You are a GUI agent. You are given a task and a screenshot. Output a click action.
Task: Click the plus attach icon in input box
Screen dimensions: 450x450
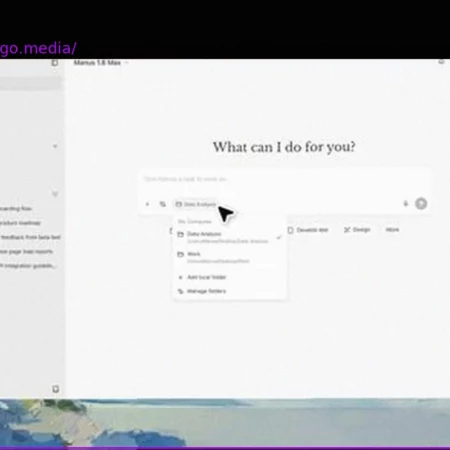click(148, 204)
